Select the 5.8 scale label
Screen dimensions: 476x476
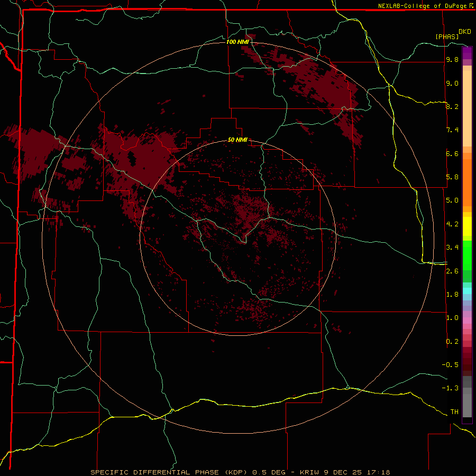point(452,177)
